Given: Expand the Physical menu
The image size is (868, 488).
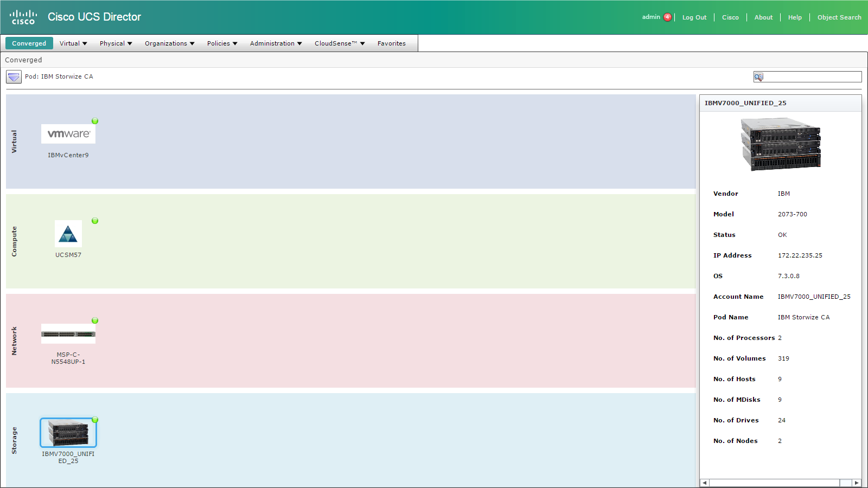Looking at the screenshot, I should (x=116, y=43).
